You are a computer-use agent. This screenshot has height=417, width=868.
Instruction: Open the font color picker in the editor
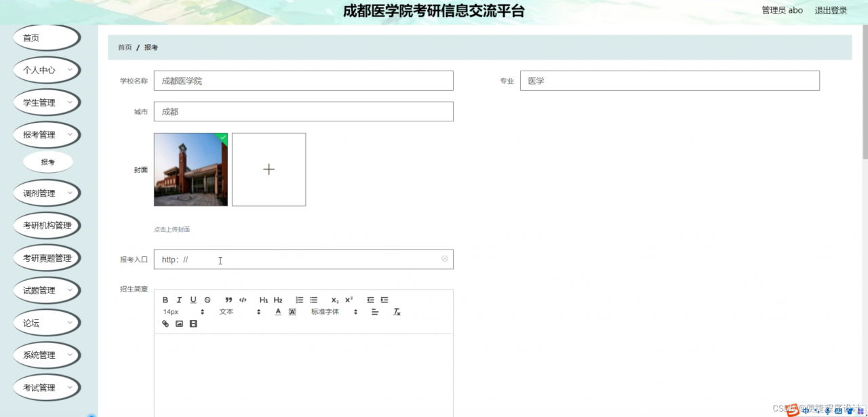pos(278,312)
